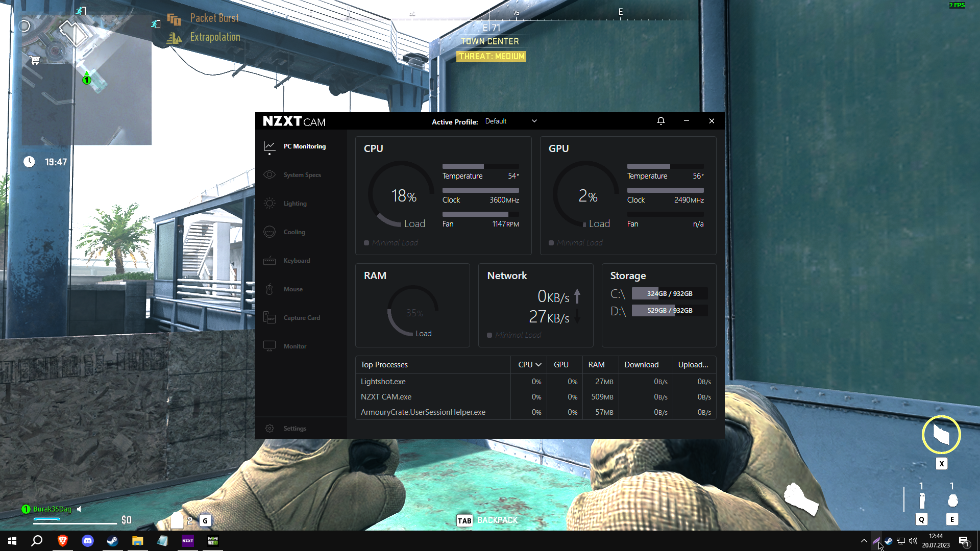The width and height of the screenshot is (980, 551).
Task: Click the System Specs eye icon
Action: 269,174
